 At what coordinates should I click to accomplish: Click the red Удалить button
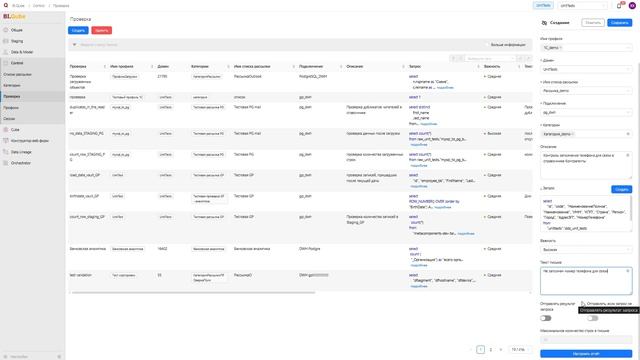[x=101, y=30]
